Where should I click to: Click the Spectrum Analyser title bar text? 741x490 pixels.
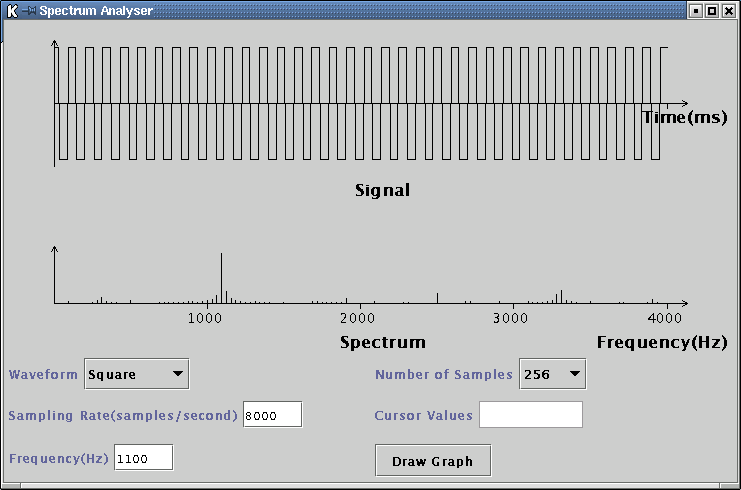tap(95, 11)
